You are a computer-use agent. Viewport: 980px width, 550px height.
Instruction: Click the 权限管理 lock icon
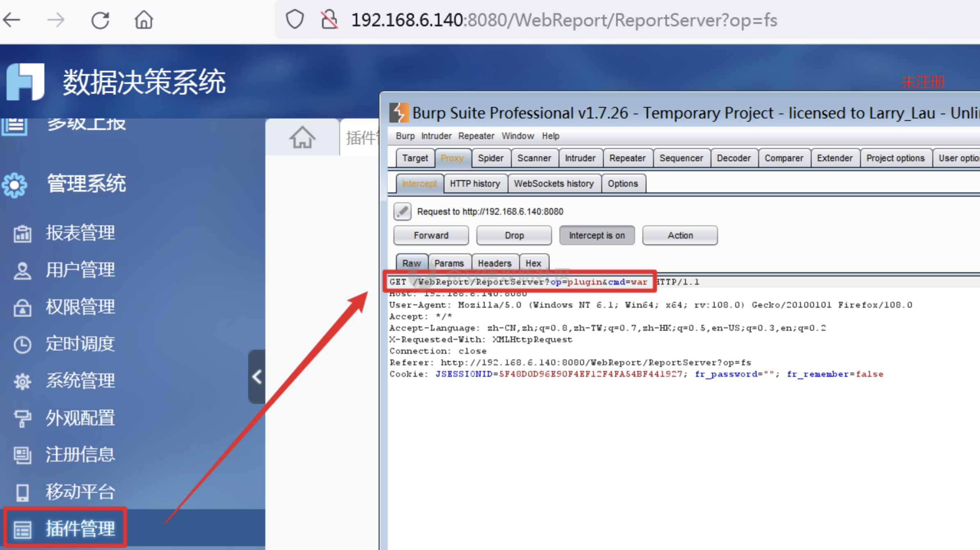(x=22, y=308)
